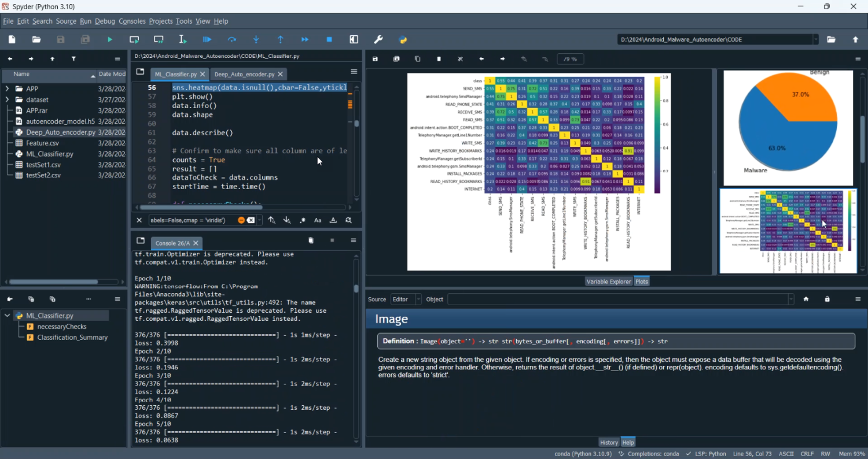Save the current plot as image
Viewport: 868px width, 459px height.
pyautogui.click(x=375, y=59)
